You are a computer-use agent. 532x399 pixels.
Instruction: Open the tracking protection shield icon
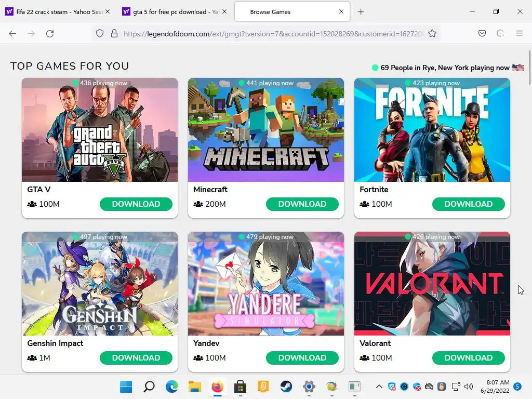100,33
